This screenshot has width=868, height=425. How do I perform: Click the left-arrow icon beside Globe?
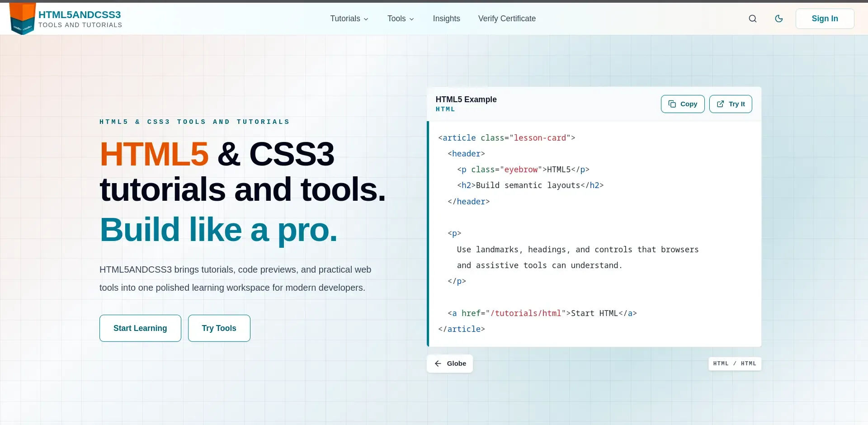coord(438,364)
